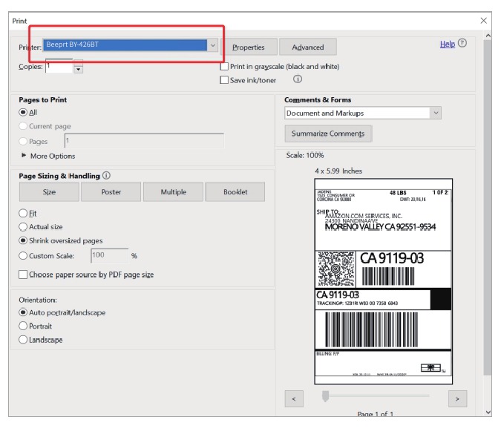Select Custom Scale radio button
Viewport: 504px width, 434px height.
(x=23, y=256)
